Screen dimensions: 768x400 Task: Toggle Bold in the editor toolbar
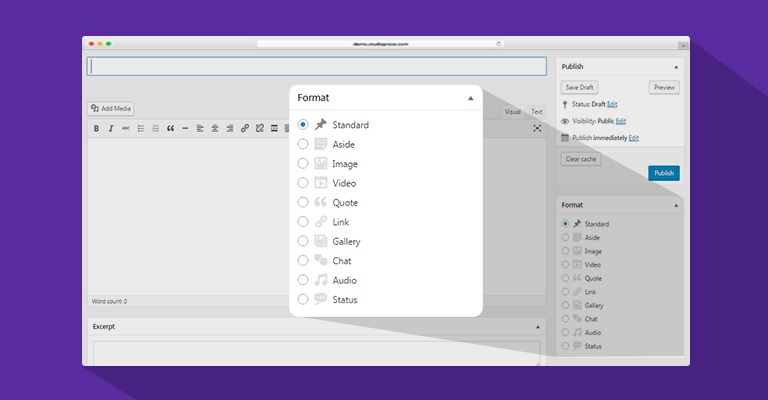point(96,128)
